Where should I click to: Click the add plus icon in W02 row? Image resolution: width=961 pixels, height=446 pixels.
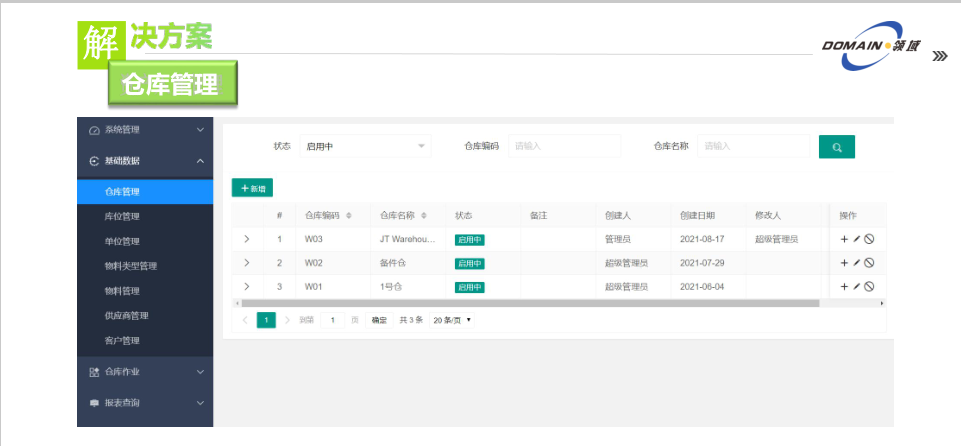click(844, 263)
